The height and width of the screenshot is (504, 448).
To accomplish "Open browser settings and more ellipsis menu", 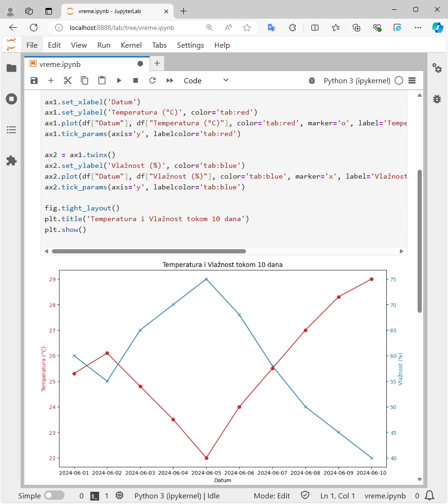I will (418, 28).
